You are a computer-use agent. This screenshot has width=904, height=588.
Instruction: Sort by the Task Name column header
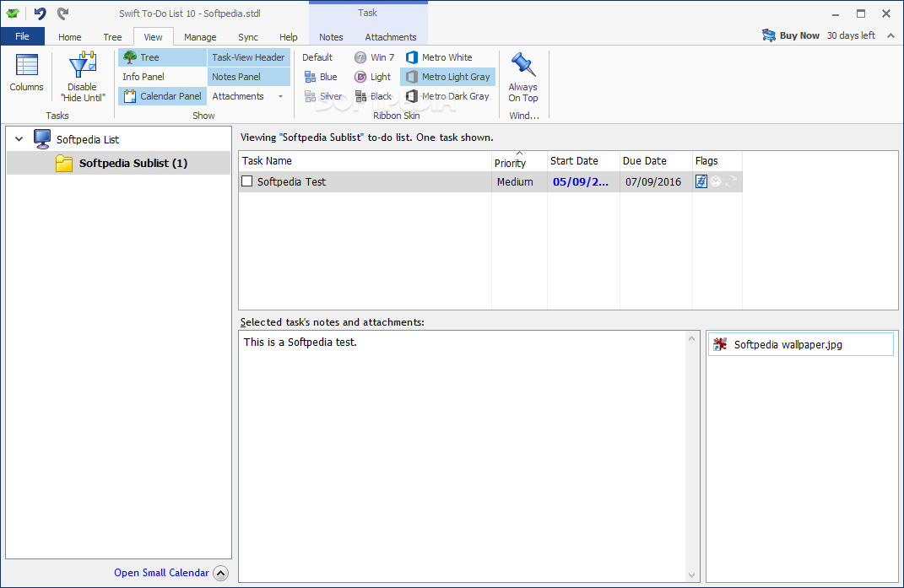pyautogui.click(x=365, y=161)
